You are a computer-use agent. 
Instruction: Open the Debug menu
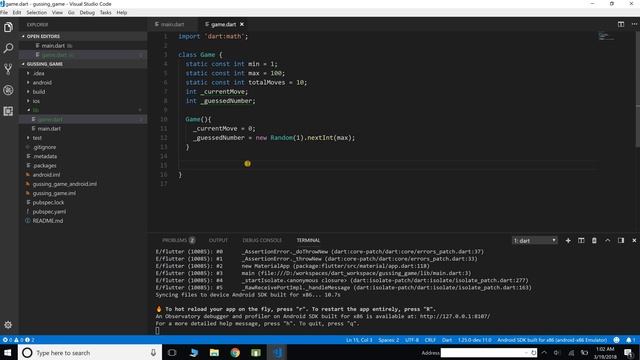click(x=87, y=13)
